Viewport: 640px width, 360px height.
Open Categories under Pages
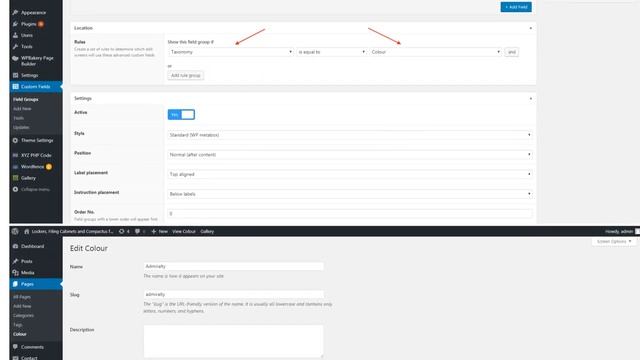23,316
